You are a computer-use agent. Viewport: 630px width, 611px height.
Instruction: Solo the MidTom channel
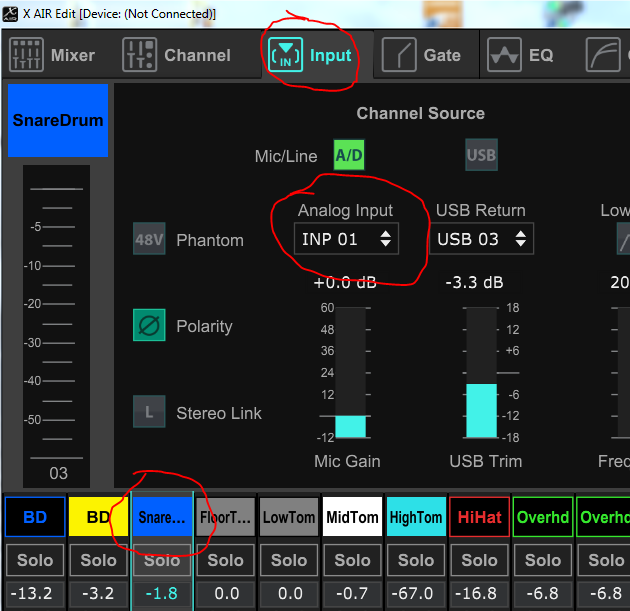(352, 560)
